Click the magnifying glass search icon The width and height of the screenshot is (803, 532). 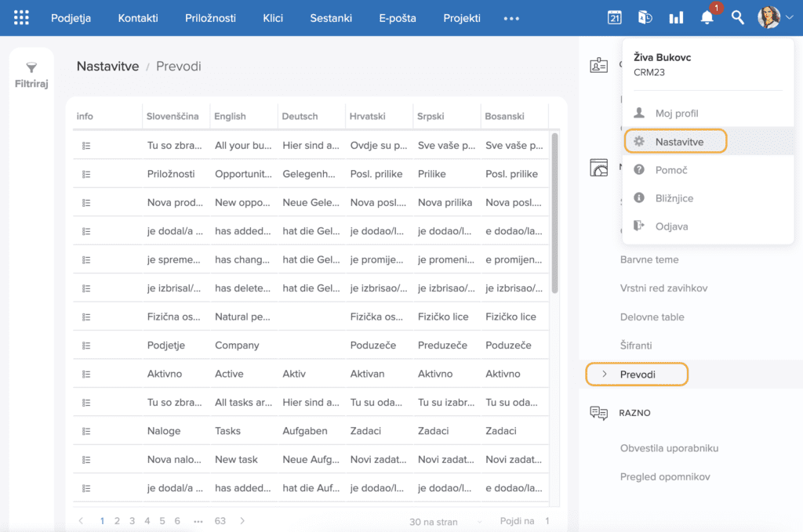[738, 17]
